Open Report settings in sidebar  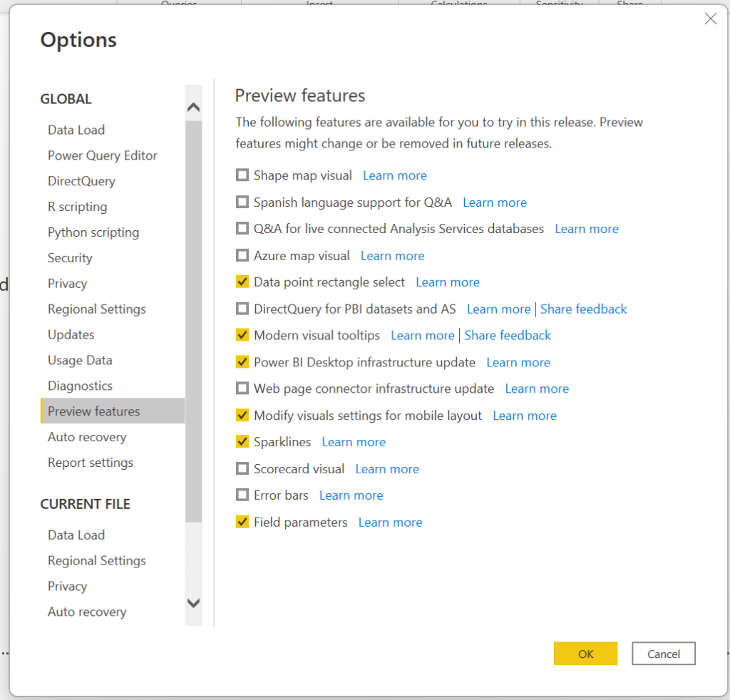(91, 463)
